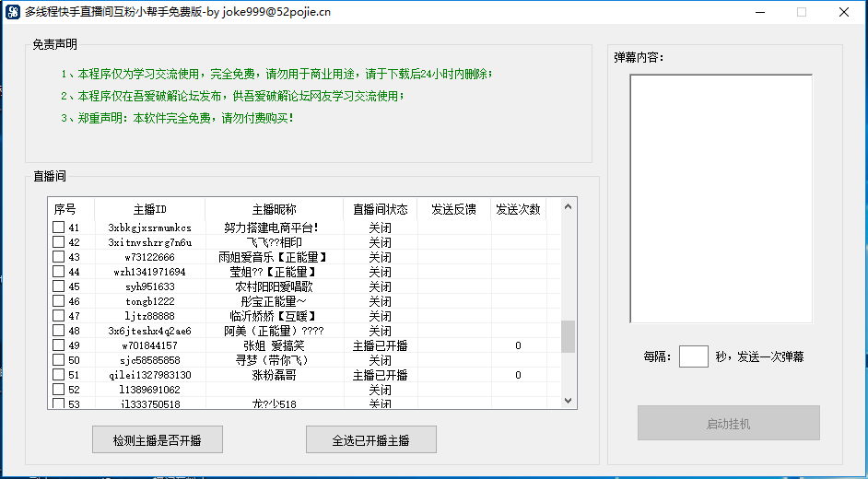Viewport: 868px width, 479px height.
Task: Sort by the 主播ID column header
Action: 149,209
